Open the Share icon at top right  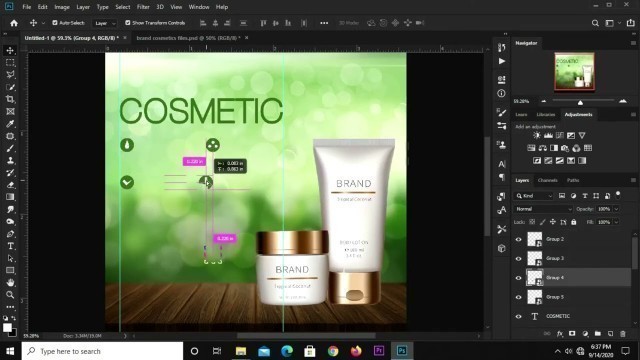click(x=631, y=23)
